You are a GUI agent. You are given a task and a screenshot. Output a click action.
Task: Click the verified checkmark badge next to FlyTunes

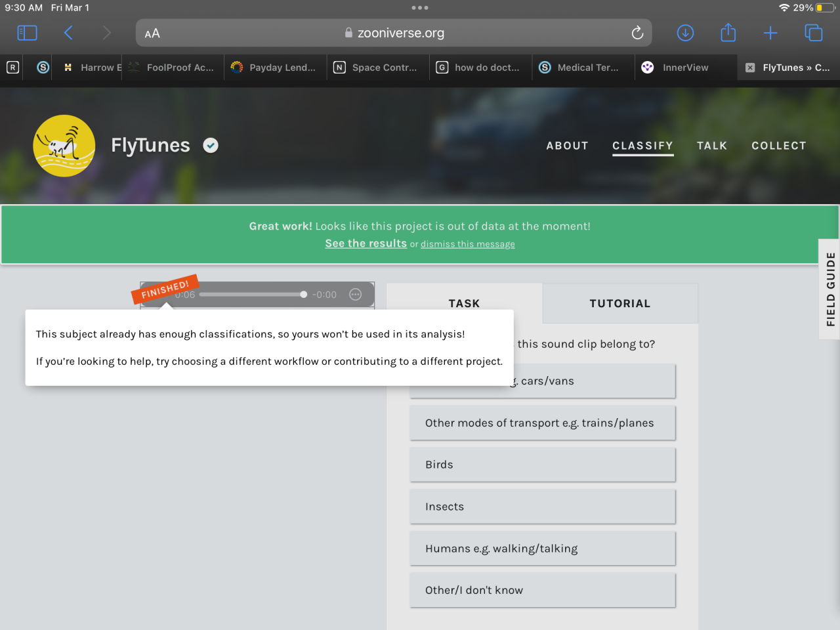211,146
